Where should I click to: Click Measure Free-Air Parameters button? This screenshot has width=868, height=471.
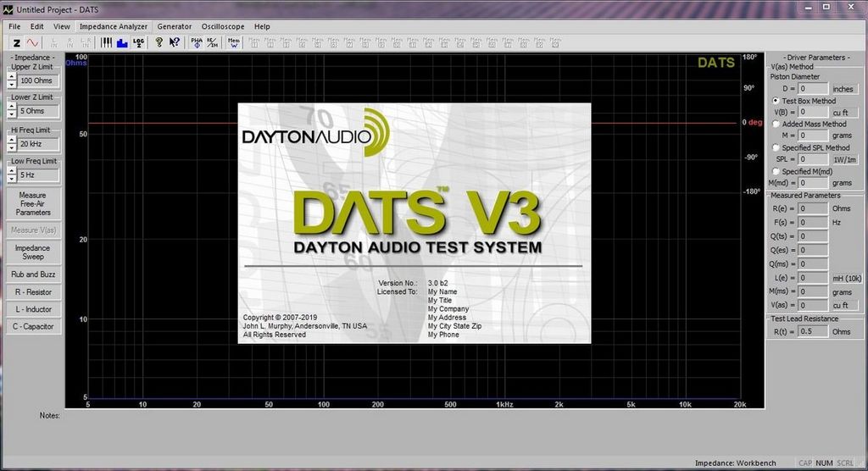coord(33,203)
